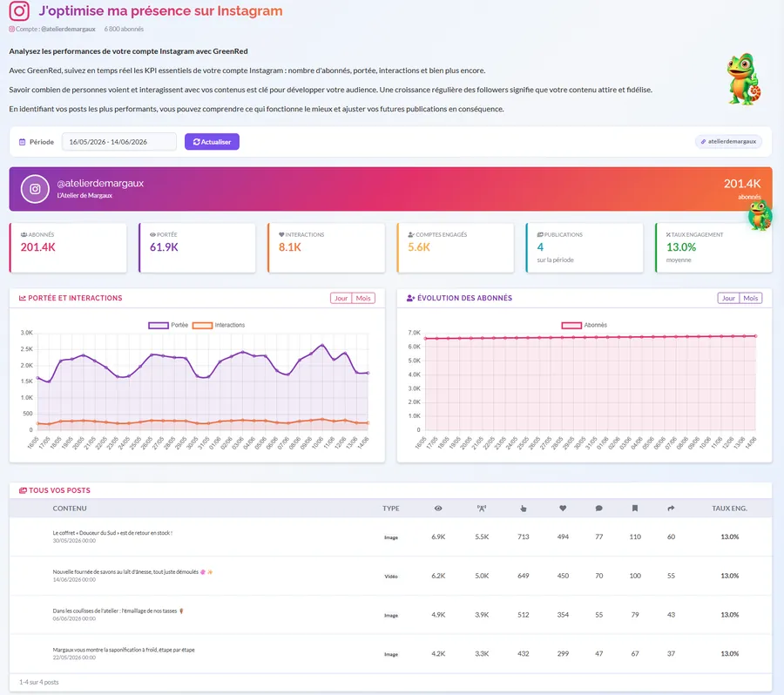Screen dimensions: 784x695
Task: Click the round Instagram avatar in the gradient banner
Action: pos(35,189)
